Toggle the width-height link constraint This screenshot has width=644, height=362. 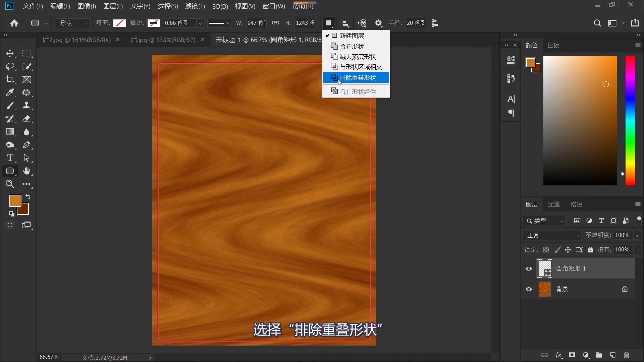point(275,23)
